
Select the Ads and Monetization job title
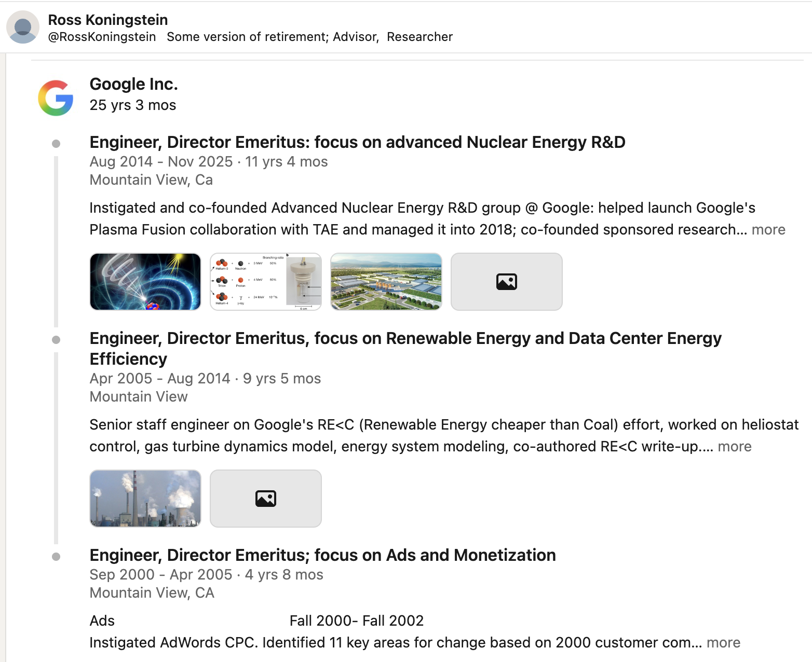click(x=322, y=555)
